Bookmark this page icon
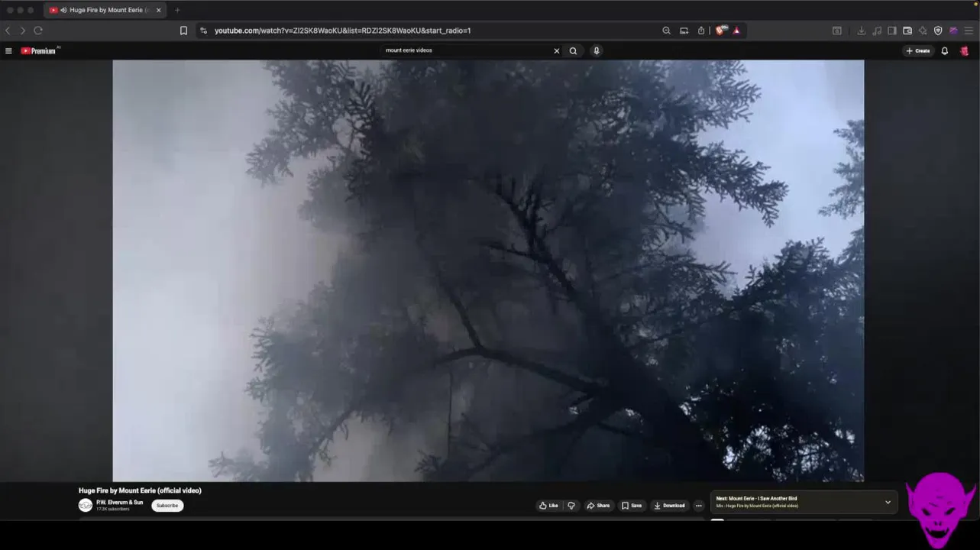980x550 pixels. pos(183,31)
